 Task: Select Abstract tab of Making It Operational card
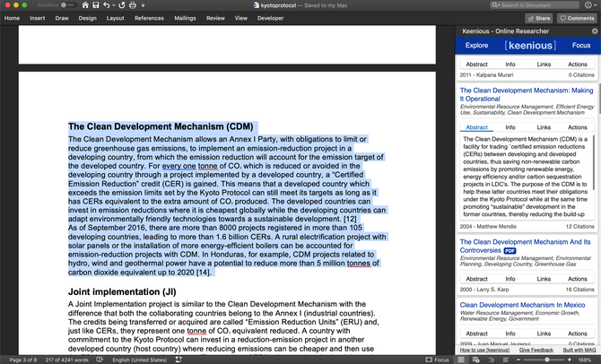click(x=477, y=127)
